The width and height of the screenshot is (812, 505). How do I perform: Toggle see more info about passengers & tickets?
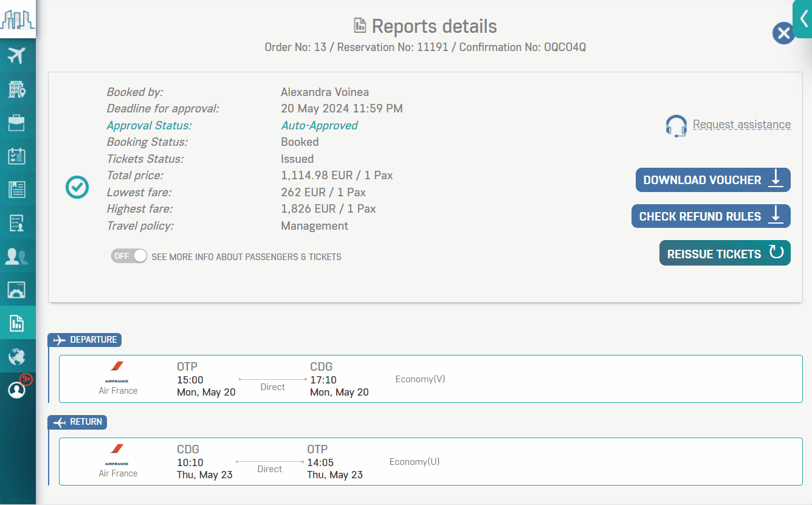129,256
